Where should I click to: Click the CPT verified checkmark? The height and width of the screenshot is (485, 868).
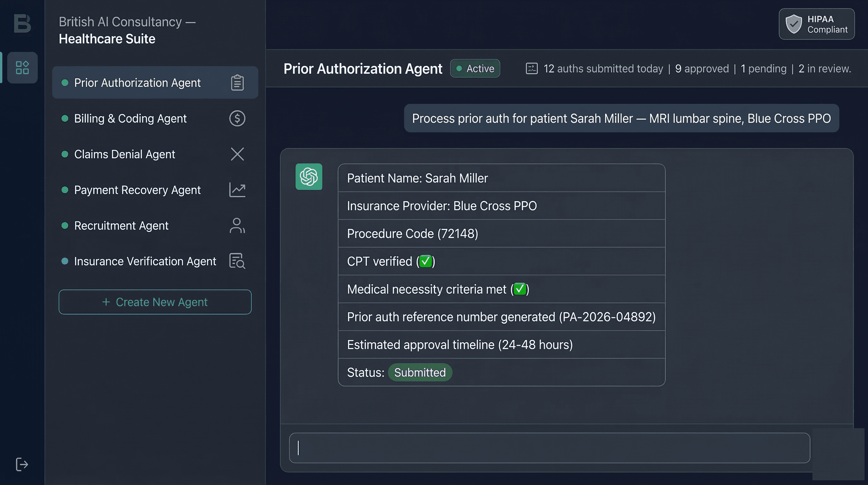(425, 261)
